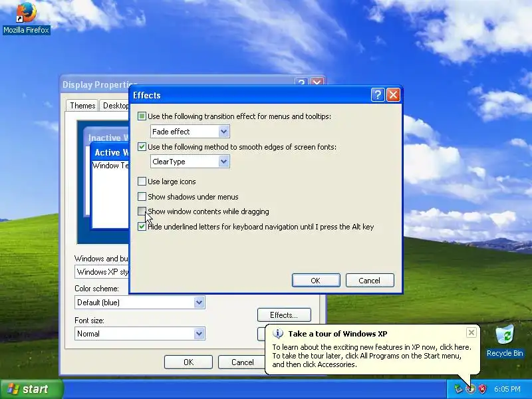The image size is (532, 399).
Task: Click the network connection tray icon
Action: (x=458, y=389)
